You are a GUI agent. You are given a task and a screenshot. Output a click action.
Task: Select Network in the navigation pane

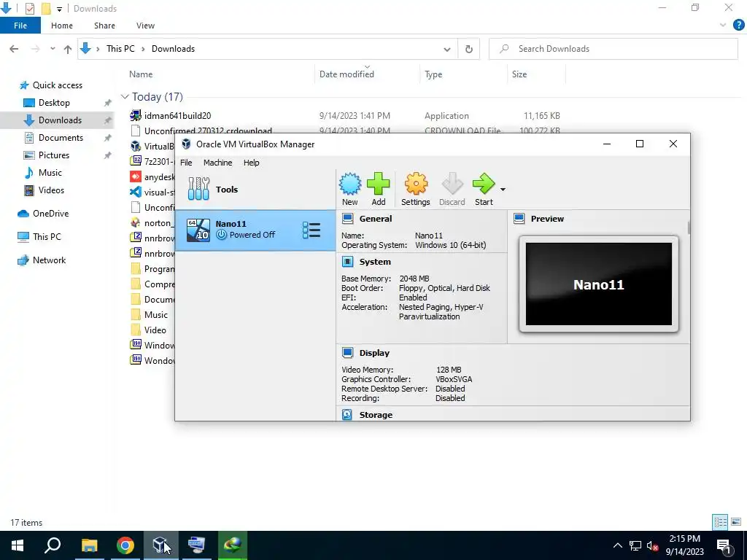point(49,260)
